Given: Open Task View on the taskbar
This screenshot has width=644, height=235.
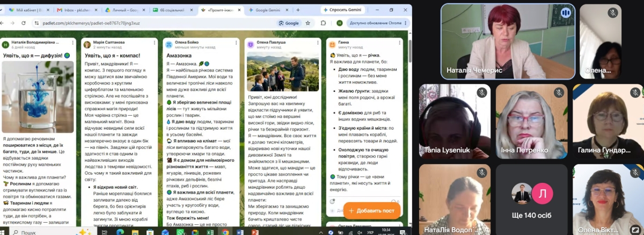Looking at the screenshot, I should click(105, 232).
